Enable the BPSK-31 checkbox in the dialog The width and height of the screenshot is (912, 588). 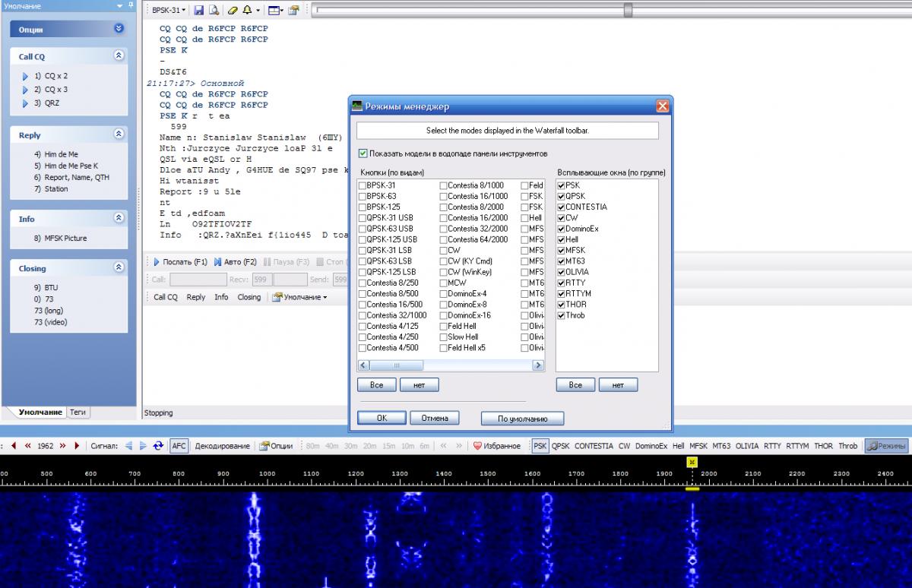363,185
